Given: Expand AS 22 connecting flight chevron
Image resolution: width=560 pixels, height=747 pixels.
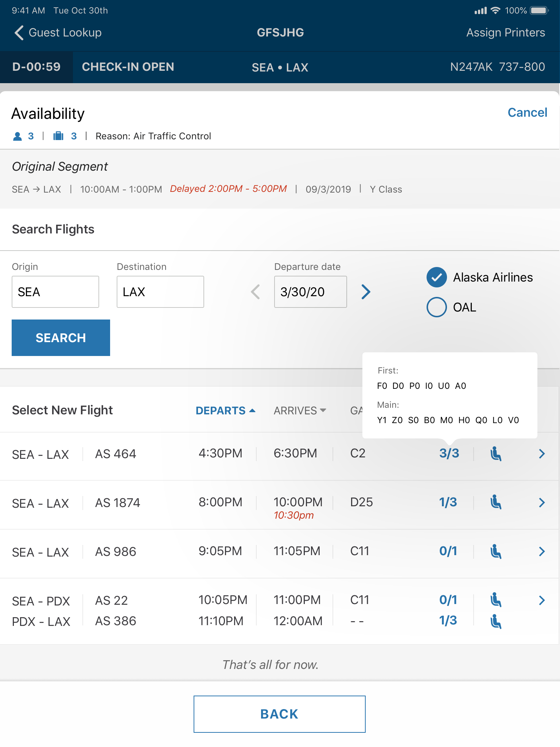Looking at the screenshot, I should 542,600.
